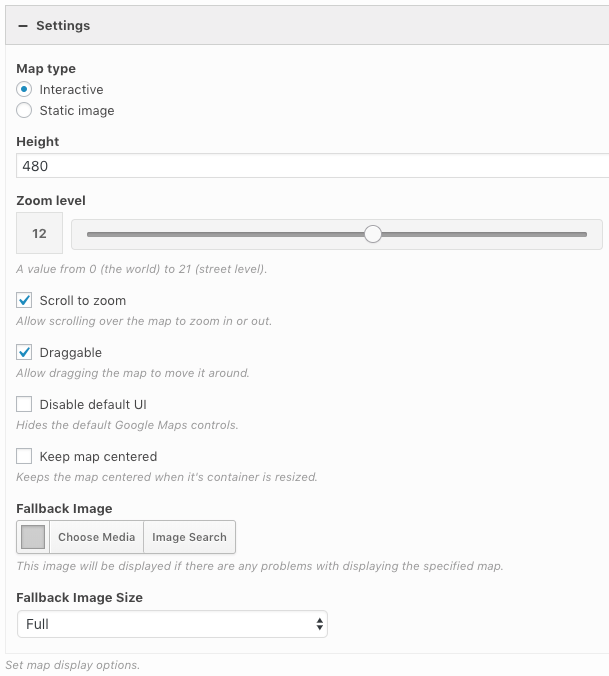The height and width of the screenshot is (676, 609).
Task: Uncheck the Scroll to zoom checkbox
Action: coord(24,300)
